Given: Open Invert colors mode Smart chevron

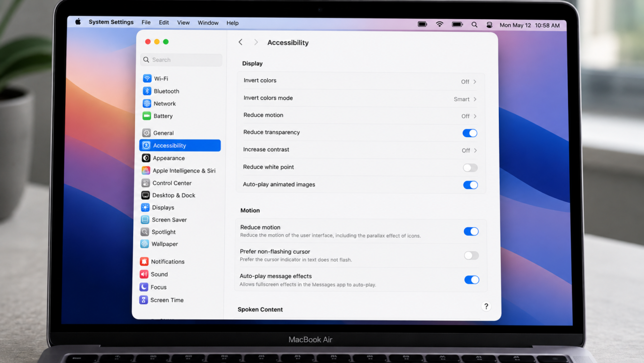Looking at the screenshot, I should pos(475,99).
